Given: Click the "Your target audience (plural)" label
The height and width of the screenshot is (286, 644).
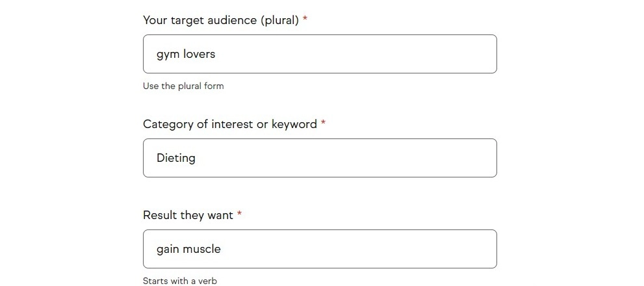Looking at the screenshot, I should tap(220, 20).
